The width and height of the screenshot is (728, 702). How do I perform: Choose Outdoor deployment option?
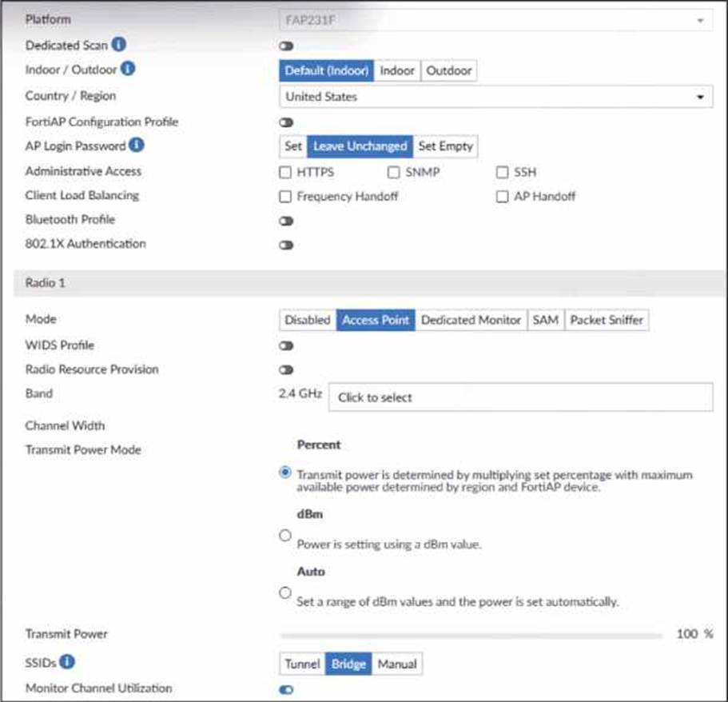point(448,70)
